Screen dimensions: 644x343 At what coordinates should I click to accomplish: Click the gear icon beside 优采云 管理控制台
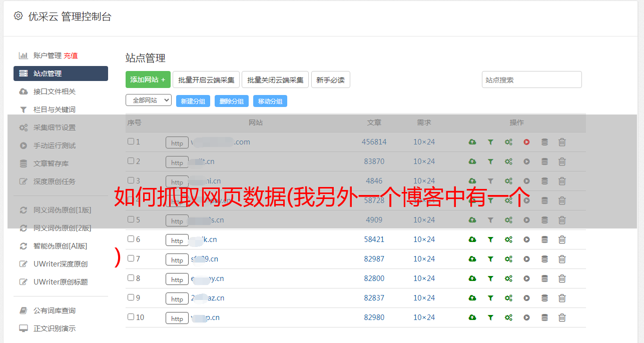tap(19, 16)
